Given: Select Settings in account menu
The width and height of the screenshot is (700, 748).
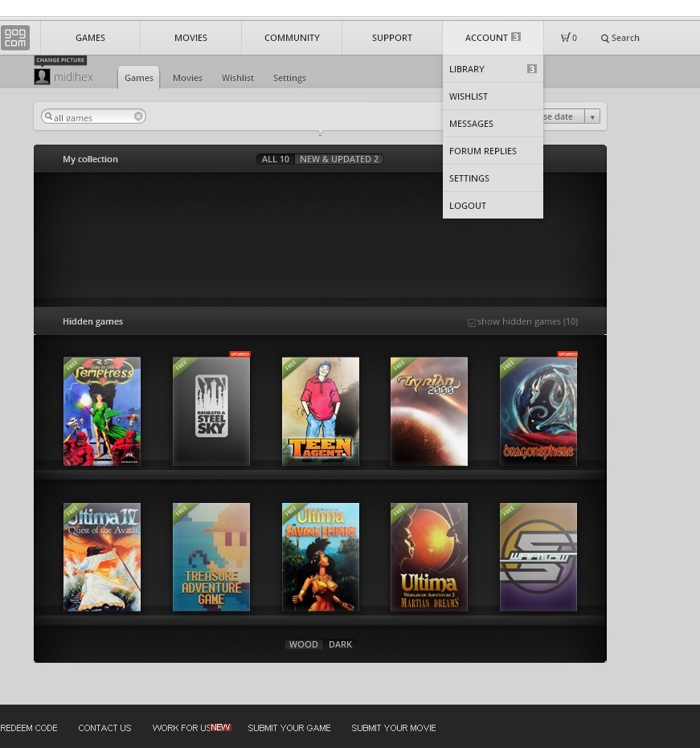Looking at the screenshot, I should click(x=493, y=178).
